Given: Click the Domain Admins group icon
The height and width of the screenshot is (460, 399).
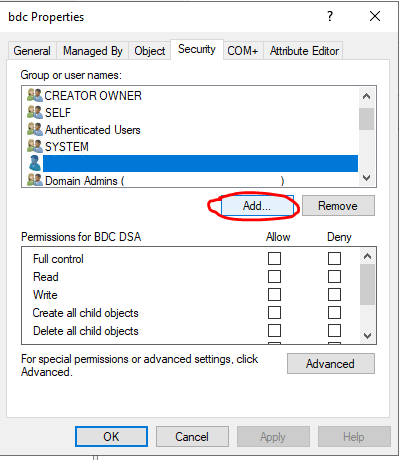Looking at the screenshot, I should tap(35, 180).
